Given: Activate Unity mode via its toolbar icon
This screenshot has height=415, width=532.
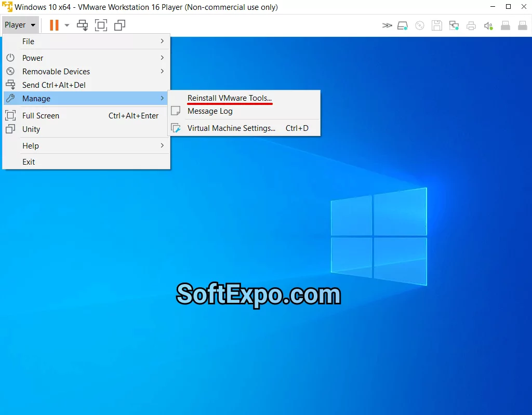Looking at the screenshot, I should coord(119,25).
